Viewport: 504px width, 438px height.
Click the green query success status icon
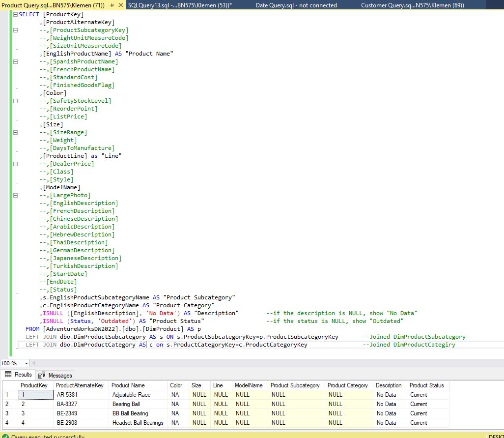pyautogui.click(x=5, y=436)
